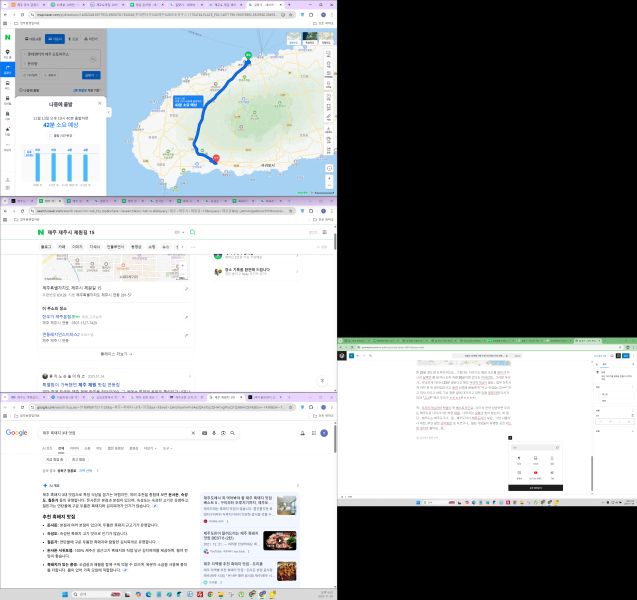Viewport: 637px width, 600px height.
Task: Click the green start marker on map
Action: point(248,54)
